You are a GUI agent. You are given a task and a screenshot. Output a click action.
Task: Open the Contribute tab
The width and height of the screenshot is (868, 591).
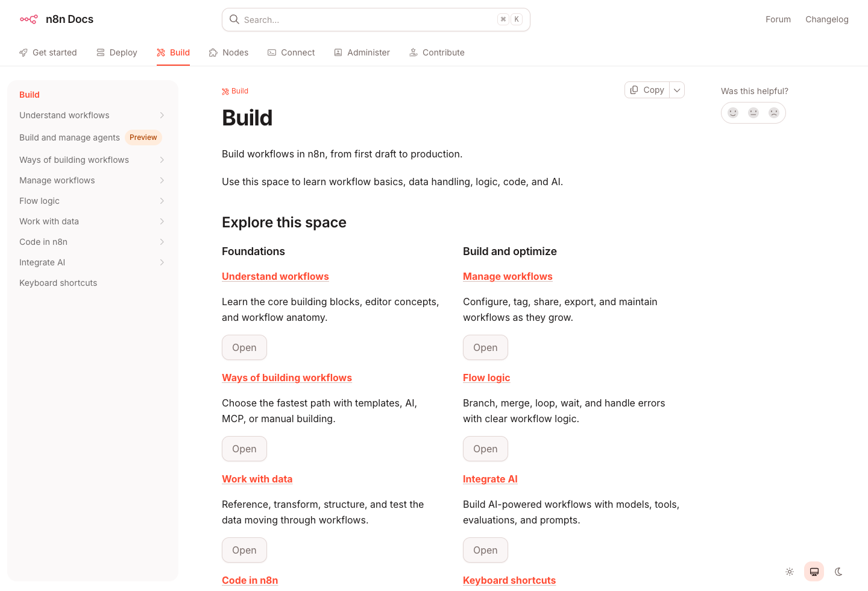tap(437, 52)
